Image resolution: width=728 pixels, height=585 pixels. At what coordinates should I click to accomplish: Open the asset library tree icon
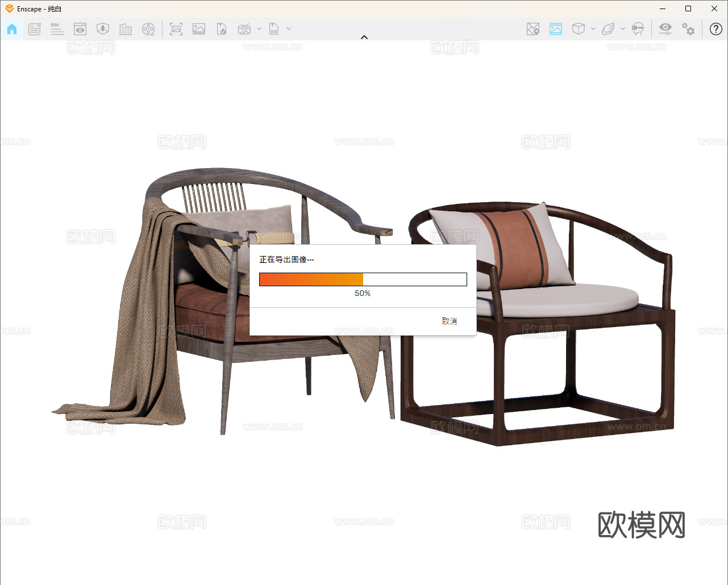(103, 29)
